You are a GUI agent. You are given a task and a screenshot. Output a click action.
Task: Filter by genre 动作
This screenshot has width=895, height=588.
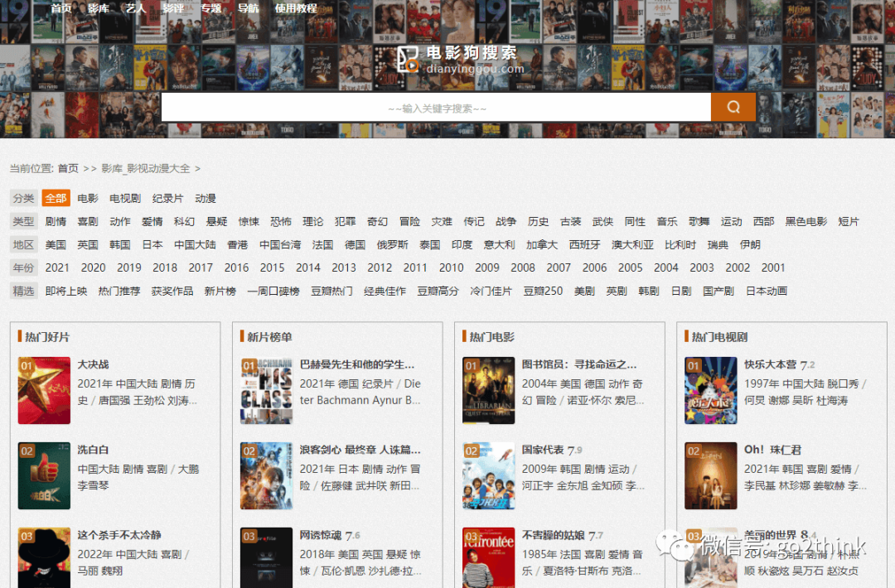(x=120, y=221)
